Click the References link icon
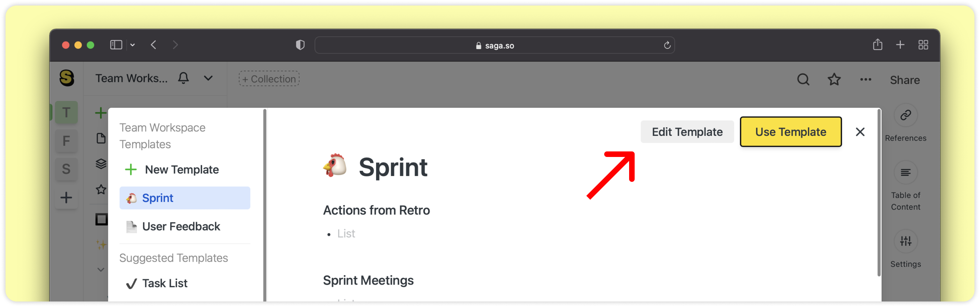The height and width of the screenshot is (307, 980). click(906, 115)
